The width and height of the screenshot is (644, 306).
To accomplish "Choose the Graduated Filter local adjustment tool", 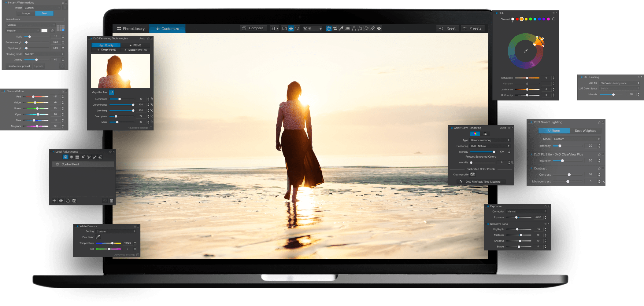I will (77, 157).
